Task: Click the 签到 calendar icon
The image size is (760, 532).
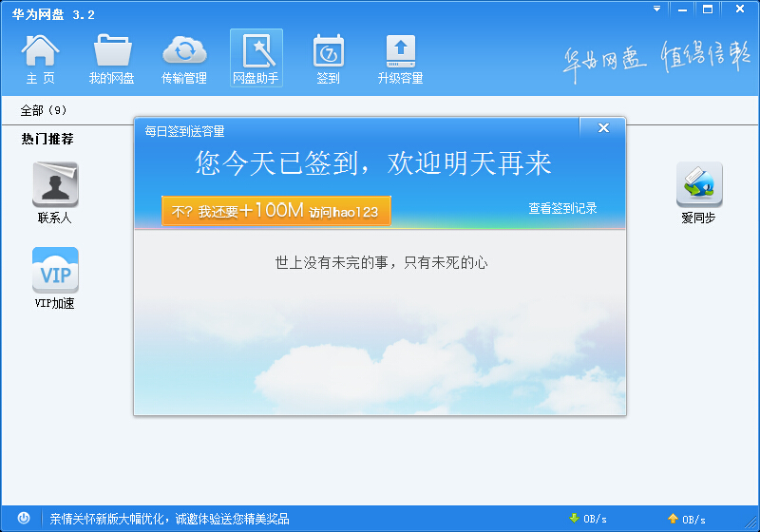Action: pos(328,59)
